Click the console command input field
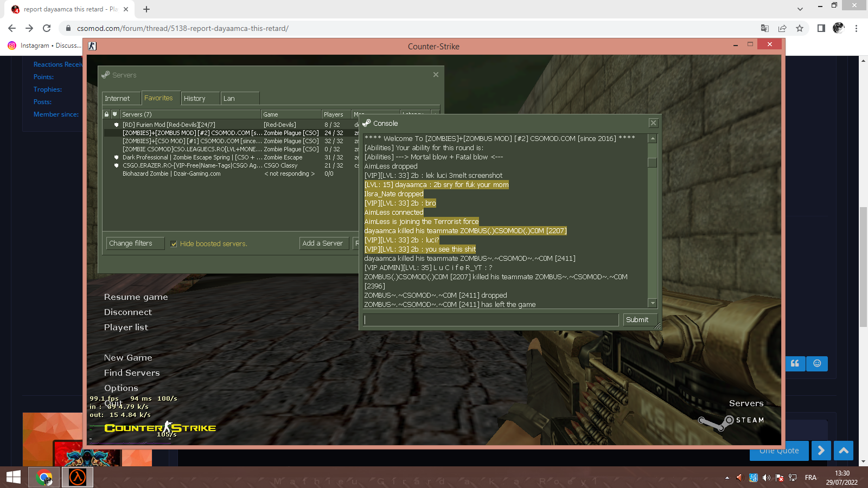Screen dimensions: 868x488 click(x=491, y=320)
